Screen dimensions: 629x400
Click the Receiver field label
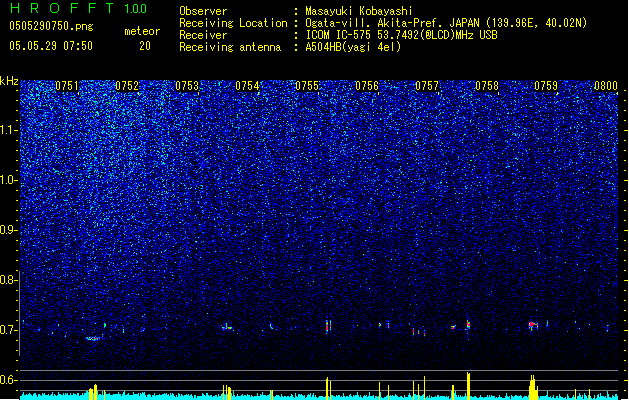point(203,35)
